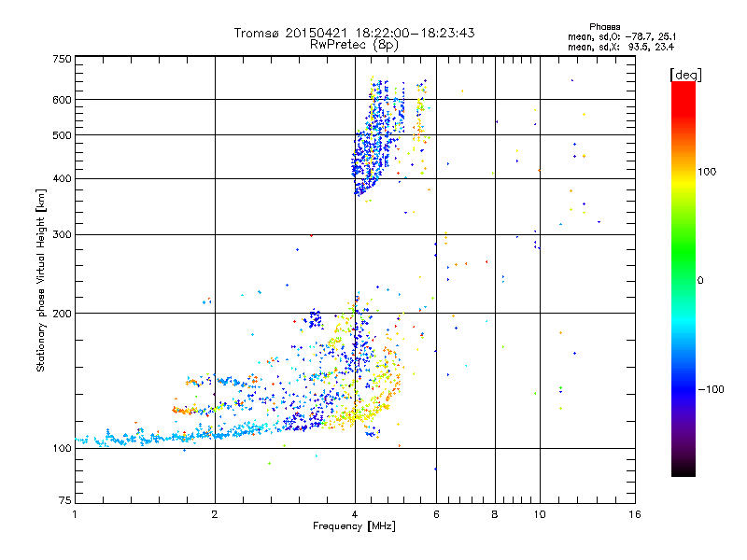Click the y-axis '400' tick label

click(63, 179)
